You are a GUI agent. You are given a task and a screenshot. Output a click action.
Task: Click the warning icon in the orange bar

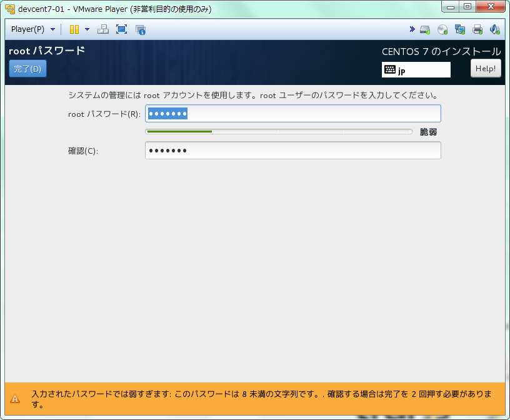[x=16, y=399]
